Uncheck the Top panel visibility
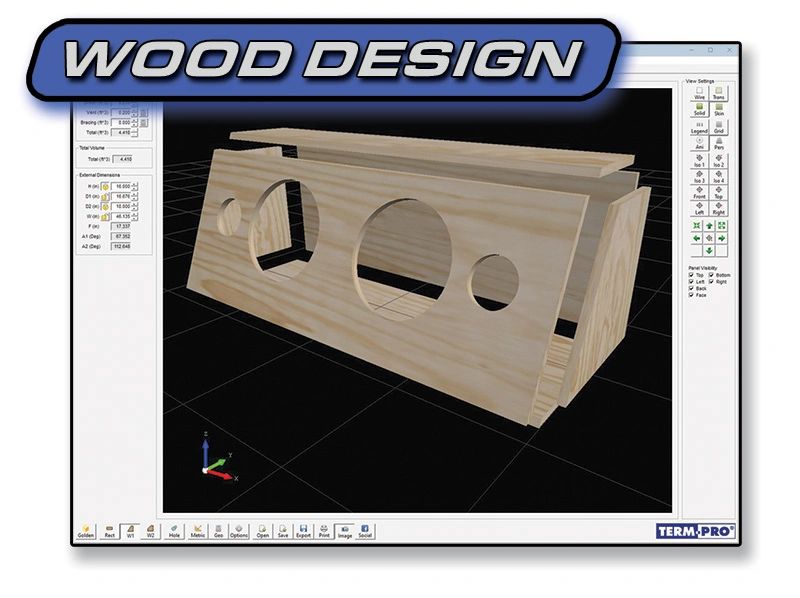800x598 pixels. click(691, 275)
